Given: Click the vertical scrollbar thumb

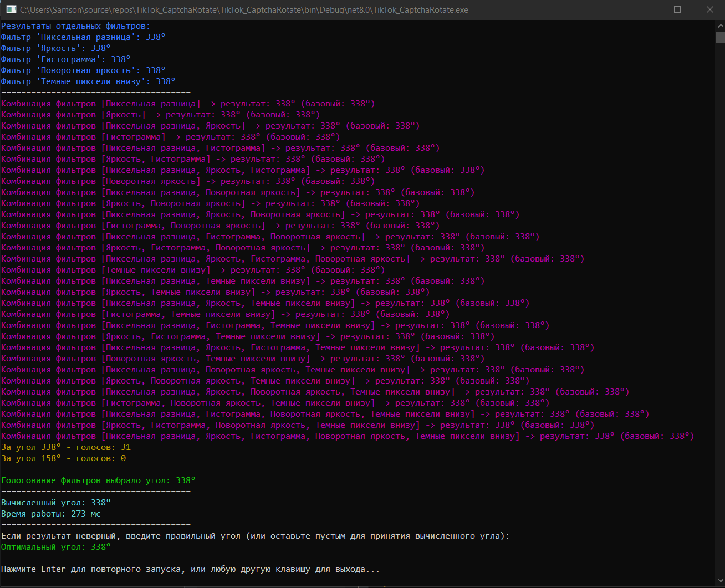Looking at the screenshot, I should (x=719, y=37).
